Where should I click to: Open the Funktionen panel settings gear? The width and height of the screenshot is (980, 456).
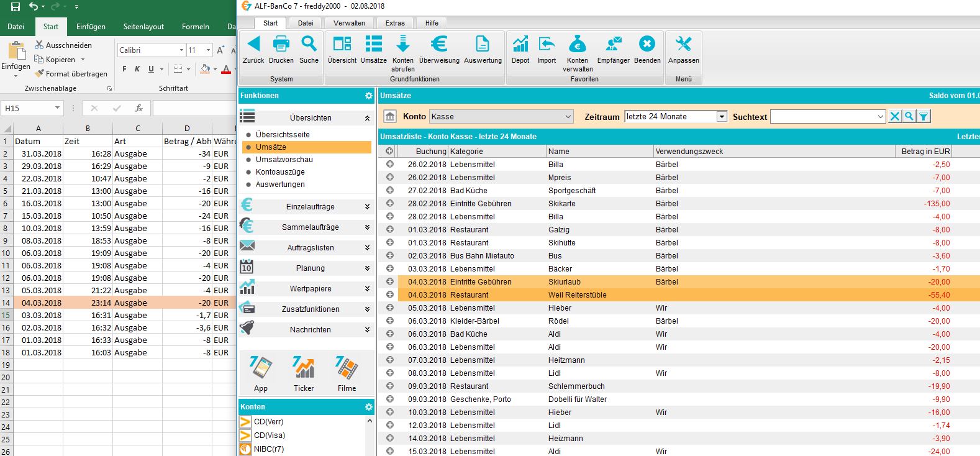[x=369, y=96]
